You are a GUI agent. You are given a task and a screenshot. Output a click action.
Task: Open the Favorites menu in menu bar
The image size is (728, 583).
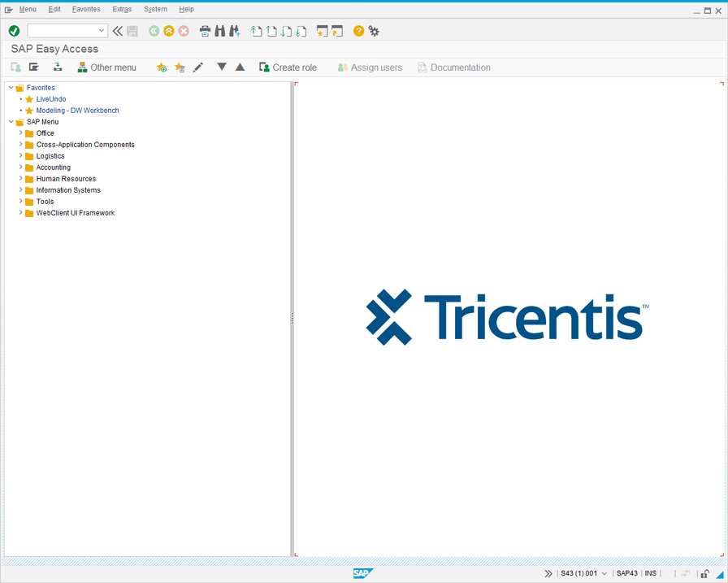pyautogui.click(x=86, y=9)
